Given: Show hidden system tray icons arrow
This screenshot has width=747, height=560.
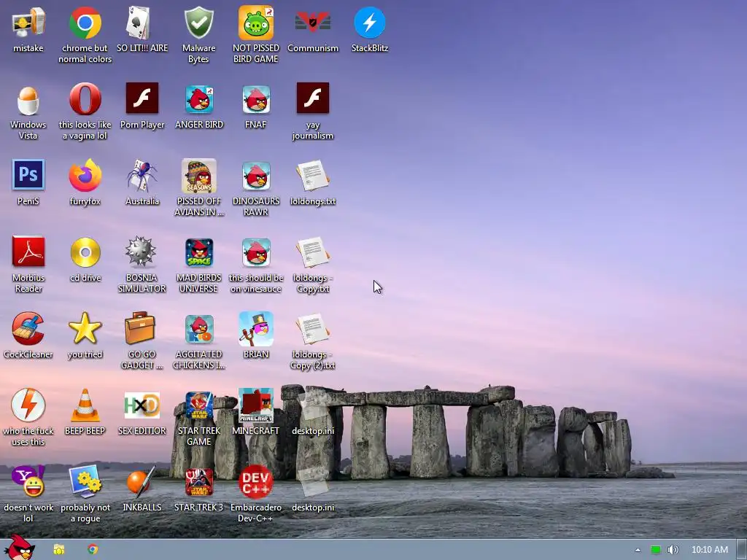Looking at the screenshot, I should click(638, 550).
